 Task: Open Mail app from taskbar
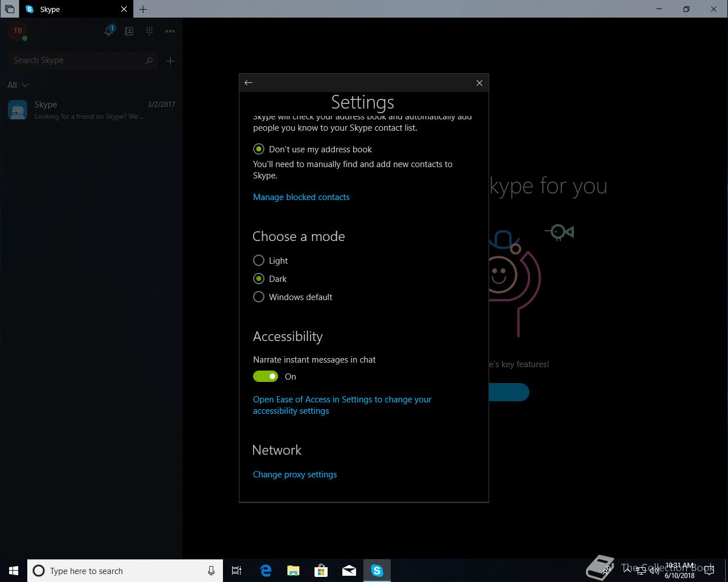point(349,571)
